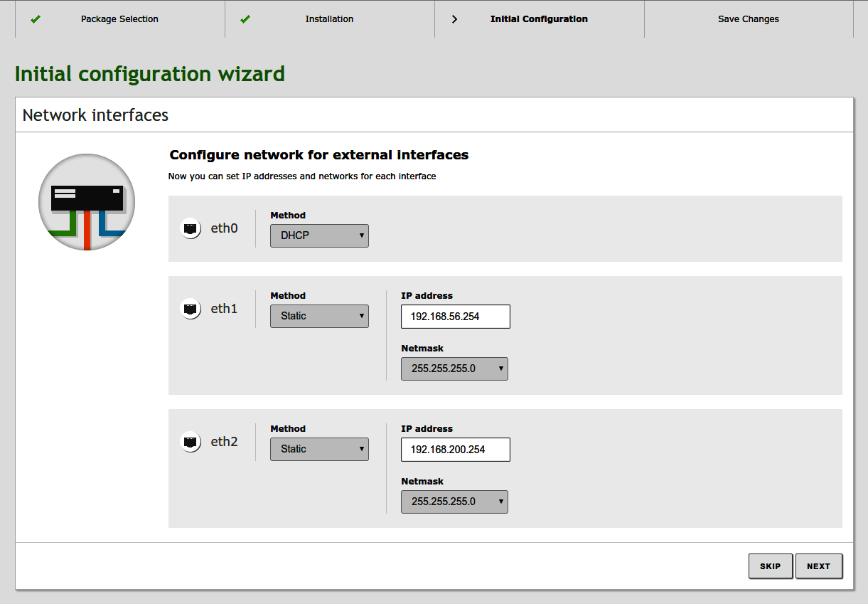Click the eth2 network port icon
This screenshot has height=604, width=868.
[x=191, y=442]
